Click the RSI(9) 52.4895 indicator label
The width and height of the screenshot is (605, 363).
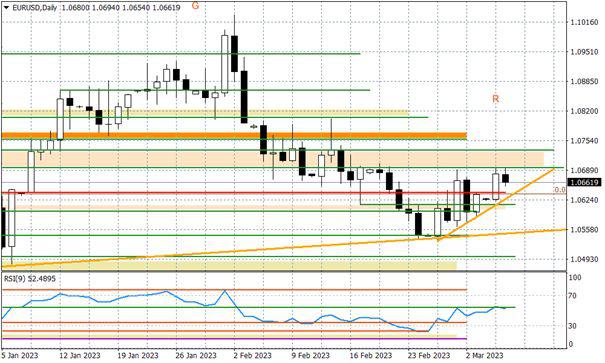click(29, 279)
